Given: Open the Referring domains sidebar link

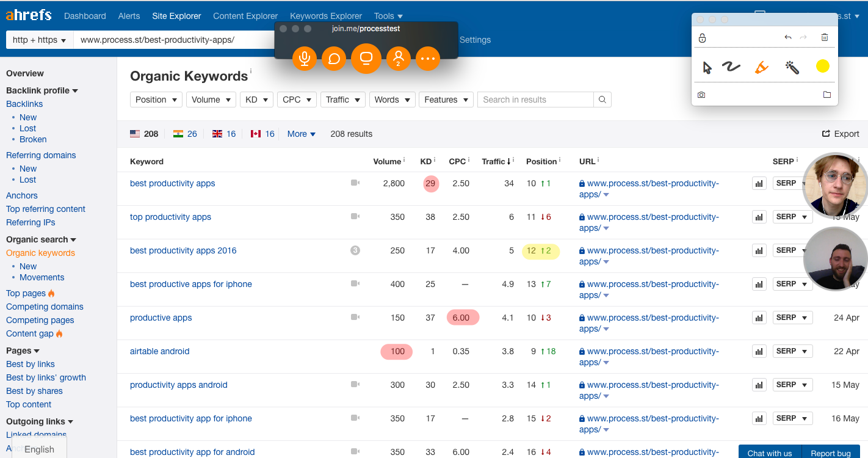Looking at the screenshot, I should [x=41, y=155].
